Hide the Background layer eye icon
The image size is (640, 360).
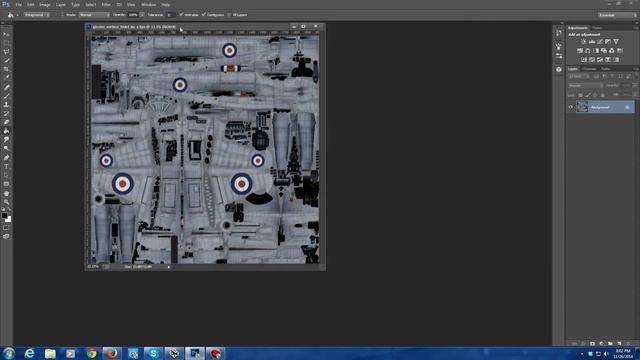pyautogui.click(x=571, y=107)
